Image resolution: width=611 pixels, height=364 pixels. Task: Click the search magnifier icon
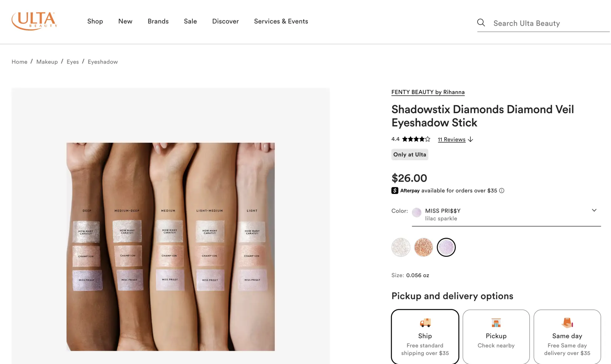pyautogui.click(x=481, y=23)
